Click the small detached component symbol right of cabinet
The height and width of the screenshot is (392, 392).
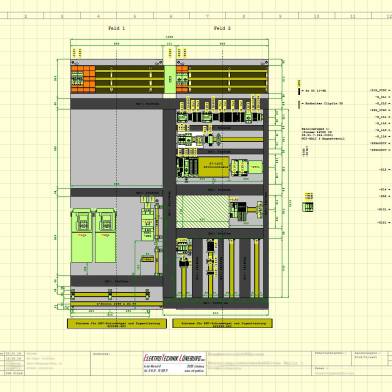click(x=308, y=202)
